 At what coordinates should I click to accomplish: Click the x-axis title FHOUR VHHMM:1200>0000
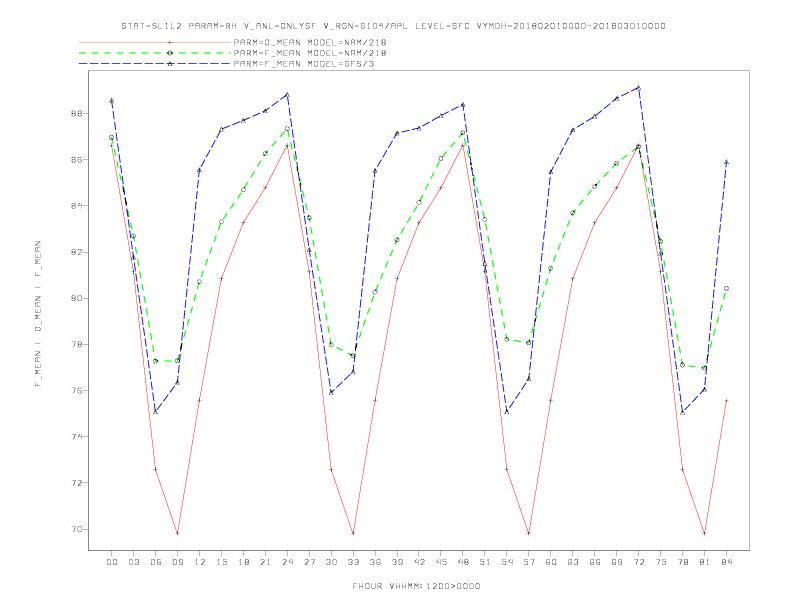point(416,586)
